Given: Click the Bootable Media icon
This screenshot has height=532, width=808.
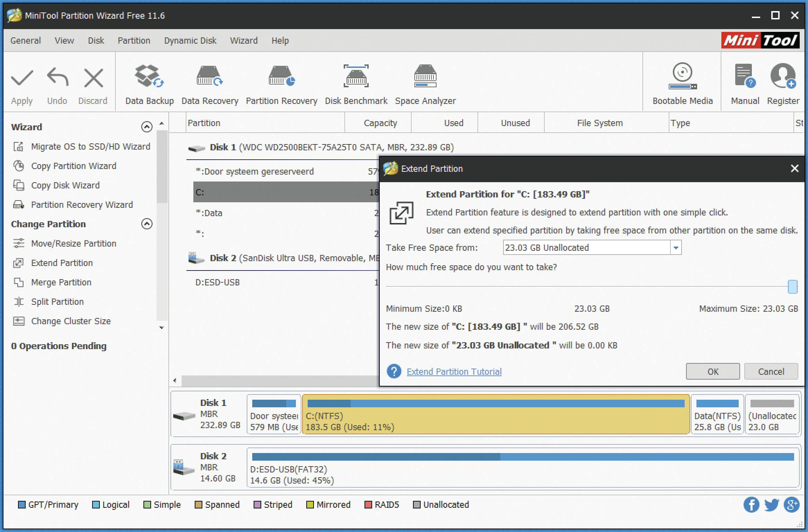Looking at the screenshot, I should coord(682,84).
